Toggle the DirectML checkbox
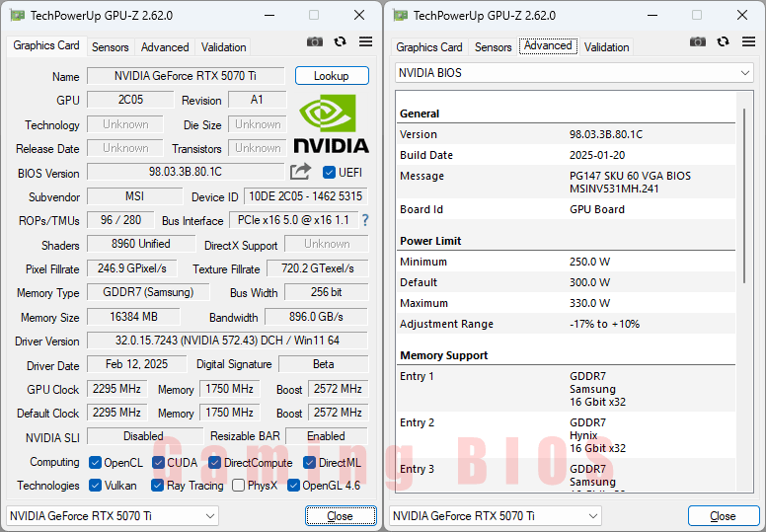 309,462
